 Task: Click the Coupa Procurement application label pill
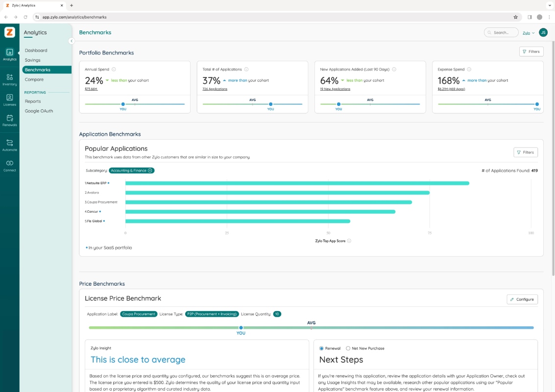pos(139,314)
